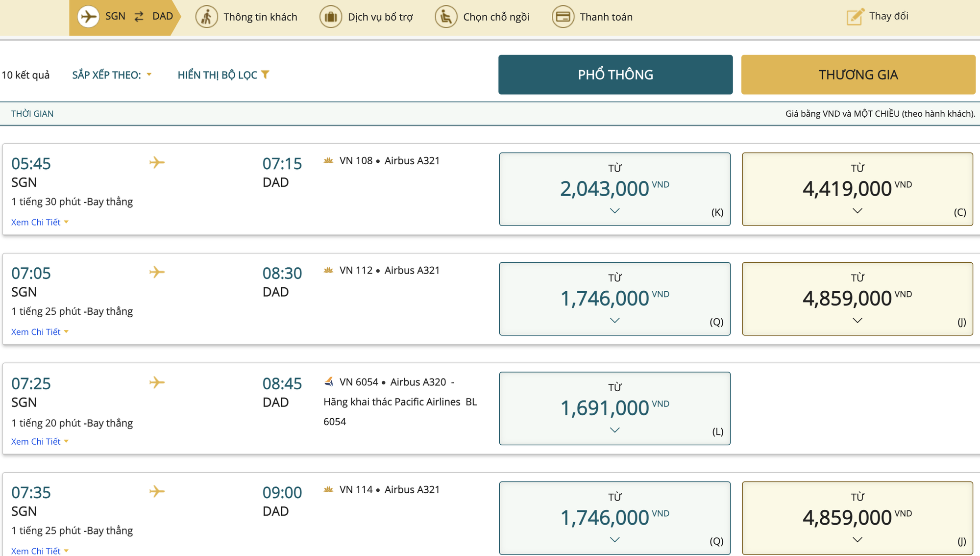Click the (K) fare class label
The height and width of the screenshot is (556, 980).
tap(717, 212)
